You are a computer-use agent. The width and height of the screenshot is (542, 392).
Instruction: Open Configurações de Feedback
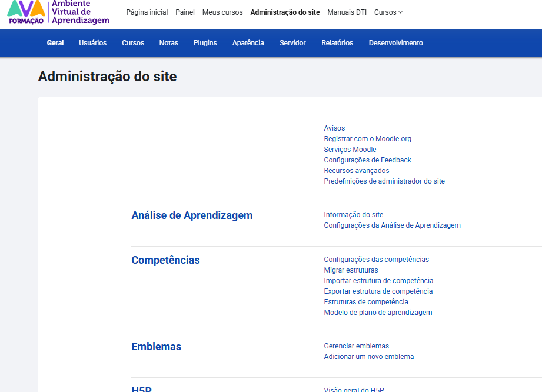pos(367,160)
